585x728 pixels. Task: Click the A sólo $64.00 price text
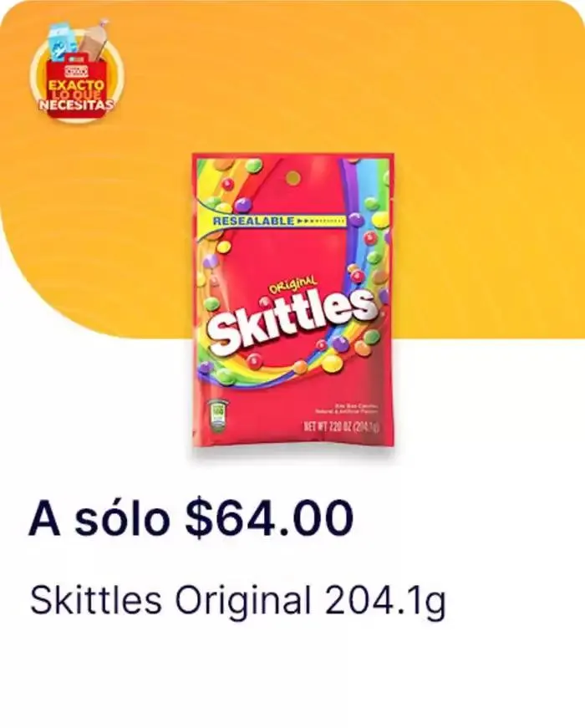tap(191, 517)
